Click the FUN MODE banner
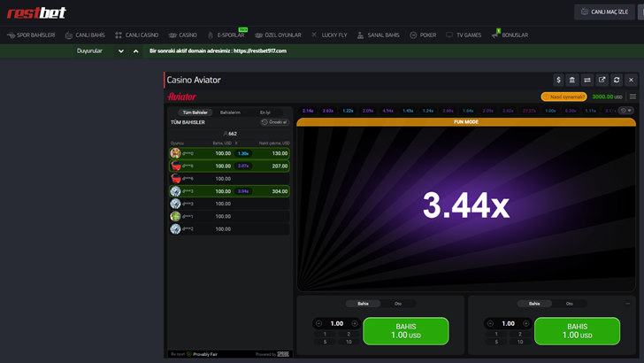This screenshot has width=644, height=363. point(466,122)
